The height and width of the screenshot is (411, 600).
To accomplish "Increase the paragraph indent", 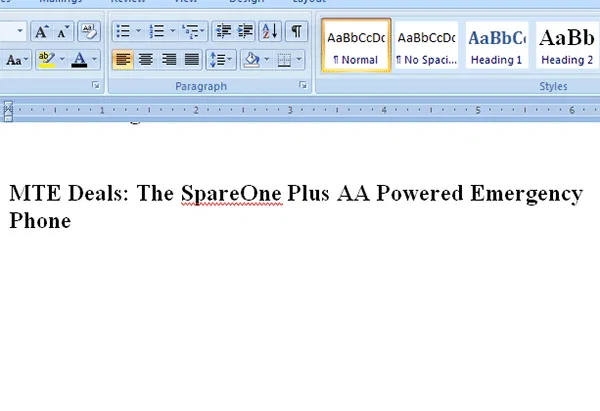I will click(245, 32).
